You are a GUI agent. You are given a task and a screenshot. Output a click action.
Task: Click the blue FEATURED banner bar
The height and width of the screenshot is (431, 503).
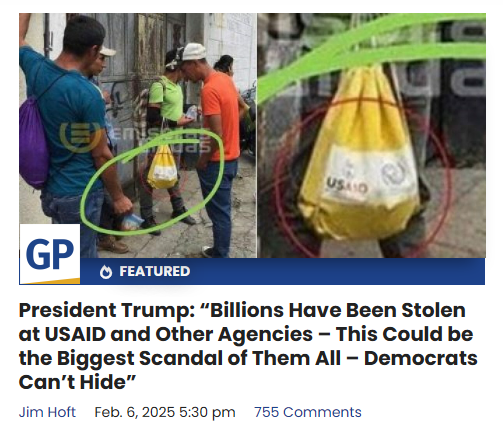coord(283,271)
